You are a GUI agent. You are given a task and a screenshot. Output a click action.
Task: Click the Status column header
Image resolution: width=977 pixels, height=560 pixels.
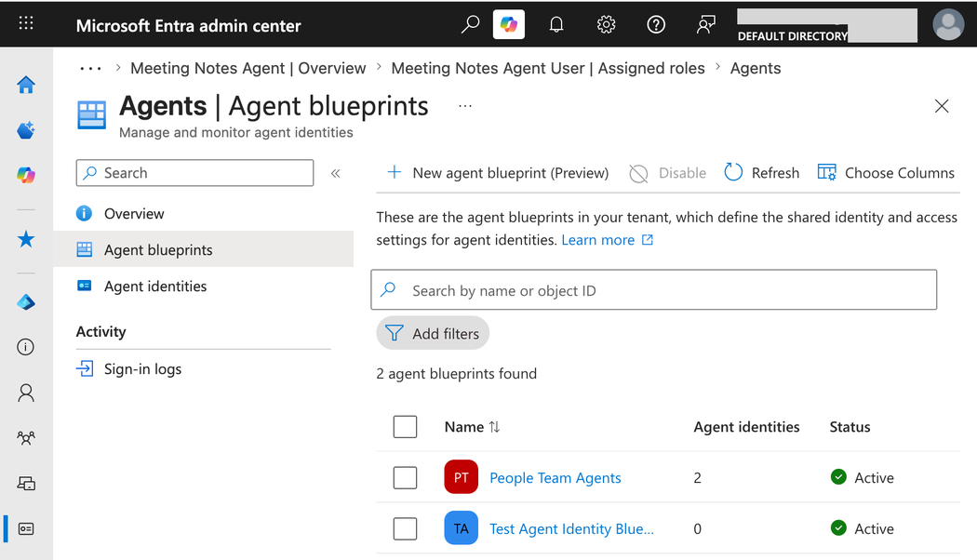pos(850,427)
